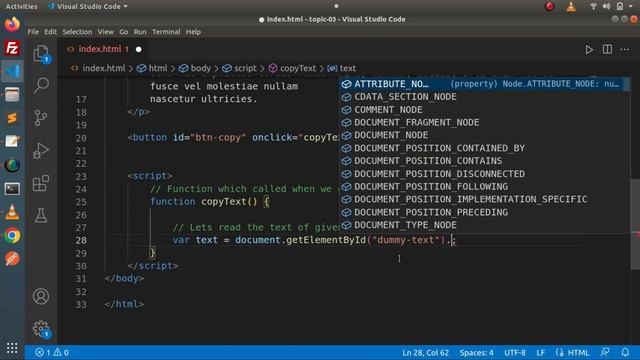Open the Terminal dock icon
Viewport: 640px width, 360px height.
tap(12, 189)
